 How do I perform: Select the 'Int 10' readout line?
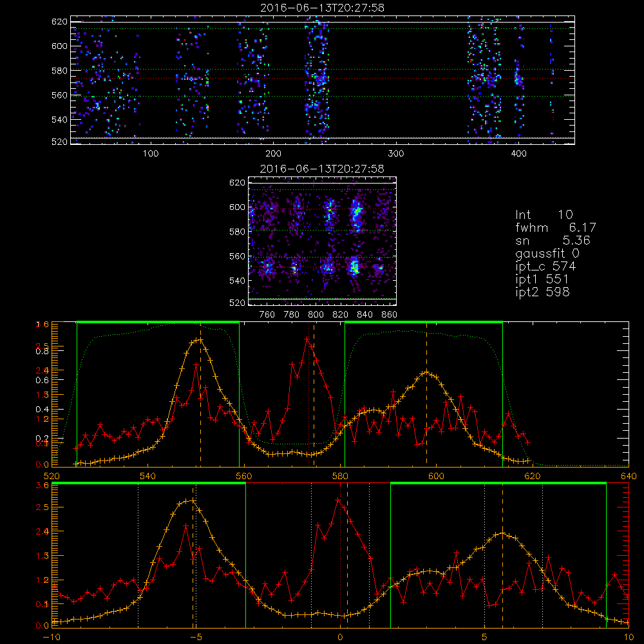544,215
